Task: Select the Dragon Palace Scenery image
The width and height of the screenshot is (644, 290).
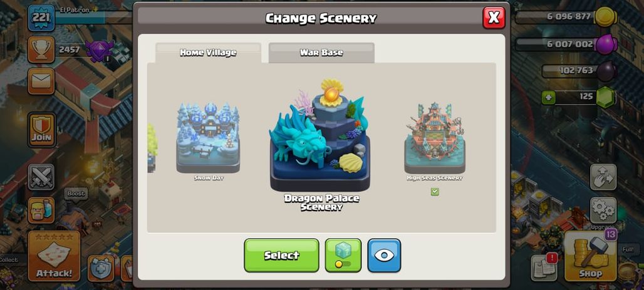Action: point(320,135)
